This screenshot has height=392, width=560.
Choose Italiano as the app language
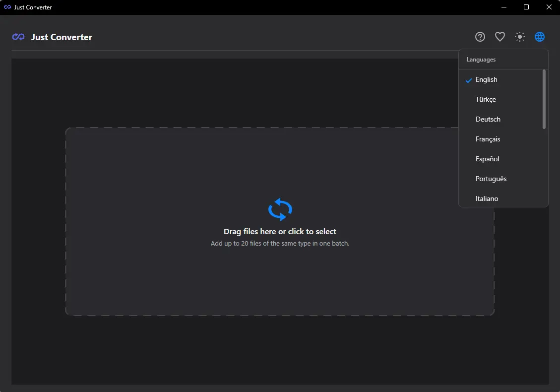pos(487,198)
